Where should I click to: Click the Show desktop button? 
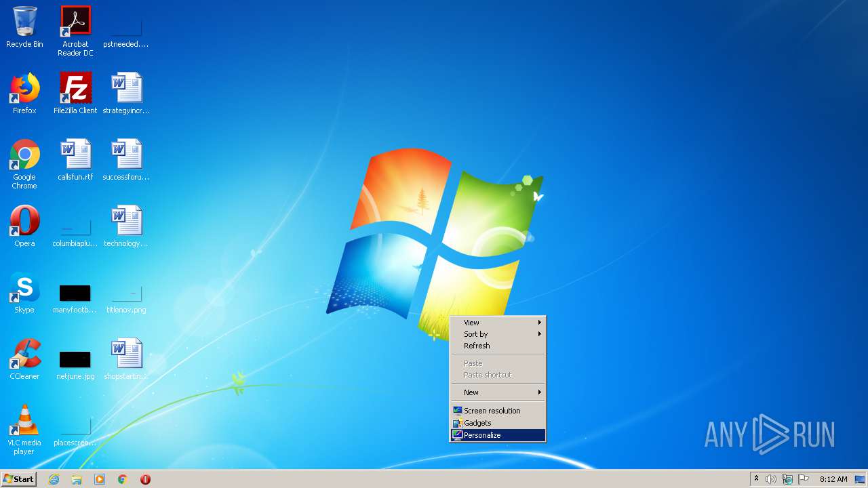(x=860, y=479)
